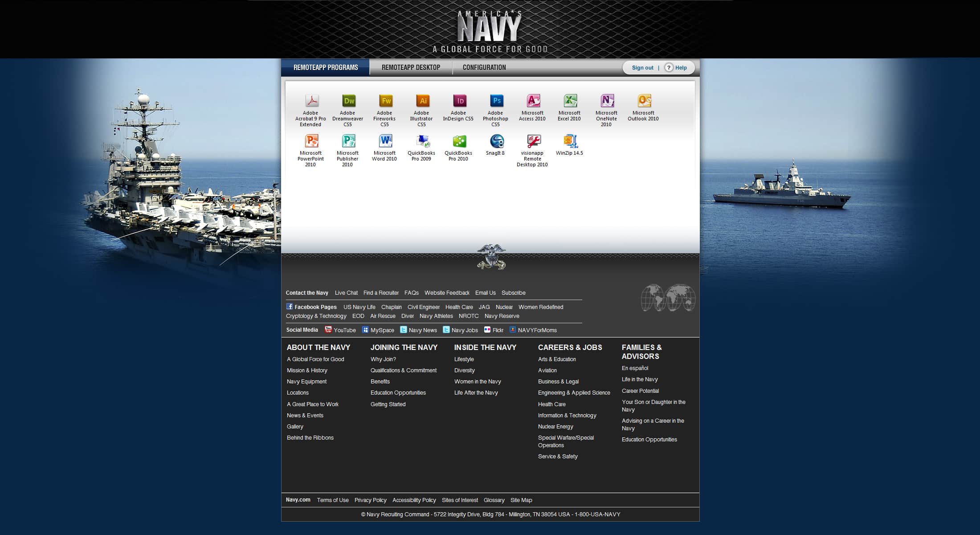Click the Twitter icon beside Navy Jobs
The width and height of the screenshot is (980, 535).
pos(446,330)
